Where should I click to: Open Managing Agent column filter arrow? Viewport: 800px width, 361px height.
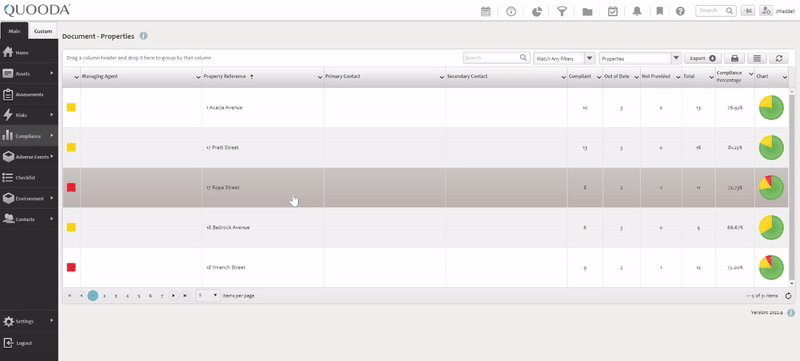[198, 77]
